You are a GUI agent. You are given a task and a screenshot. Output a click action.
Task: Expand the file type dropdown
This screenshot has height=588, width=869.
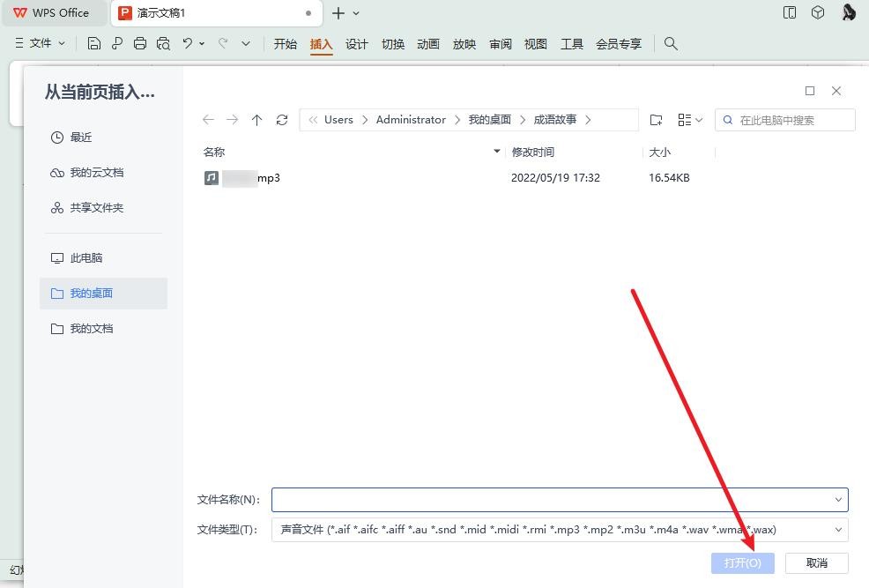coord(837,530)
